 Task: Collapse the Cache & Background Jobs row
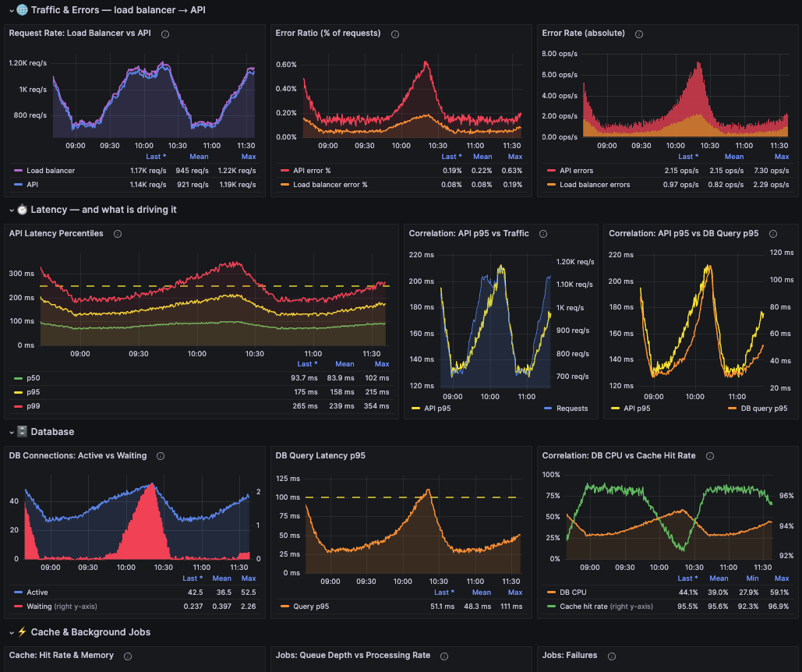[11, 632]
